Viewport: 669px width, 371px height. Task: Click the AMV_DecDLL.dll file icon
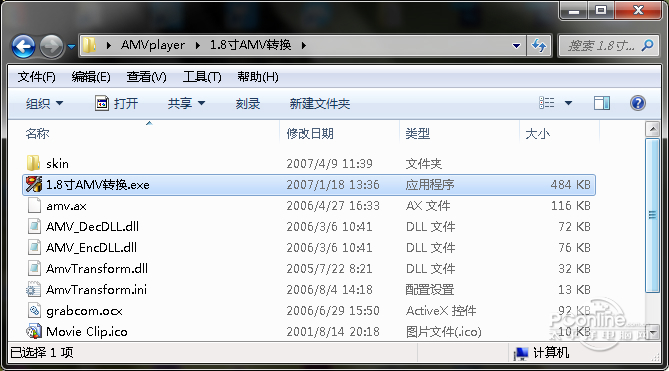34,226
